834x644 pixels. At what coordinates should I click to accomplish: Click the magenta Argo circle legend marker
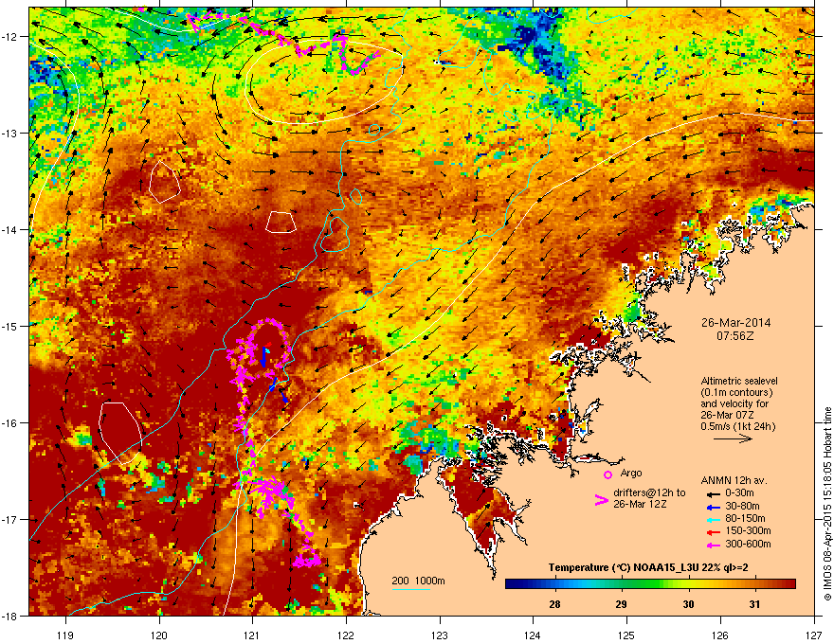tap(607, 474)
